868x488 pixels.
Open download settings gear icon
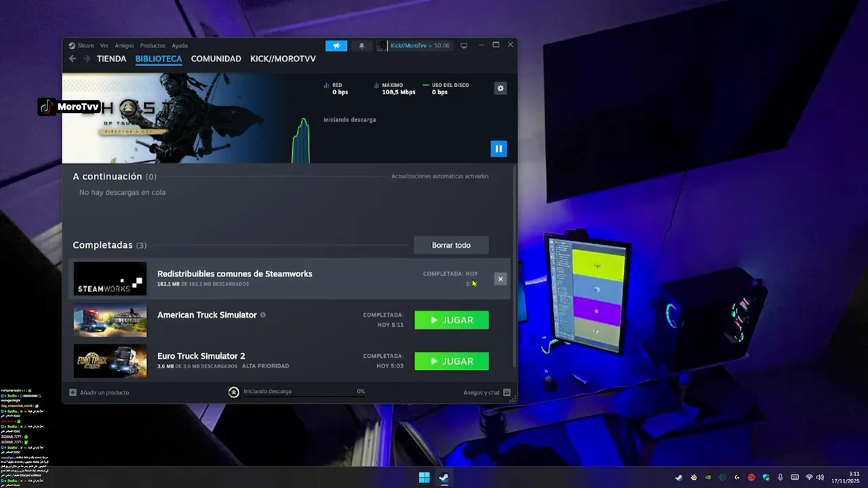(x=500, y=88)
